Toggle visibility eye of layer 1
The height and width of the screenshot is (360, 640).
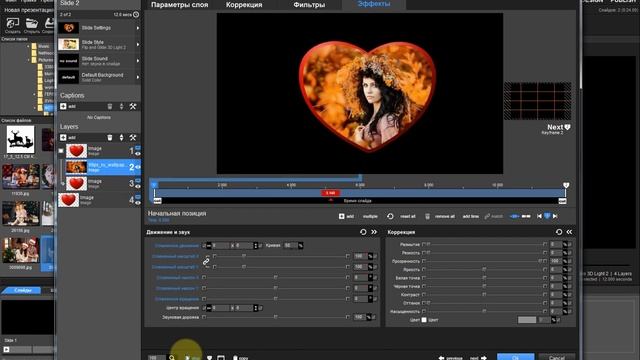pyautogui.click(x=138, y=154)
